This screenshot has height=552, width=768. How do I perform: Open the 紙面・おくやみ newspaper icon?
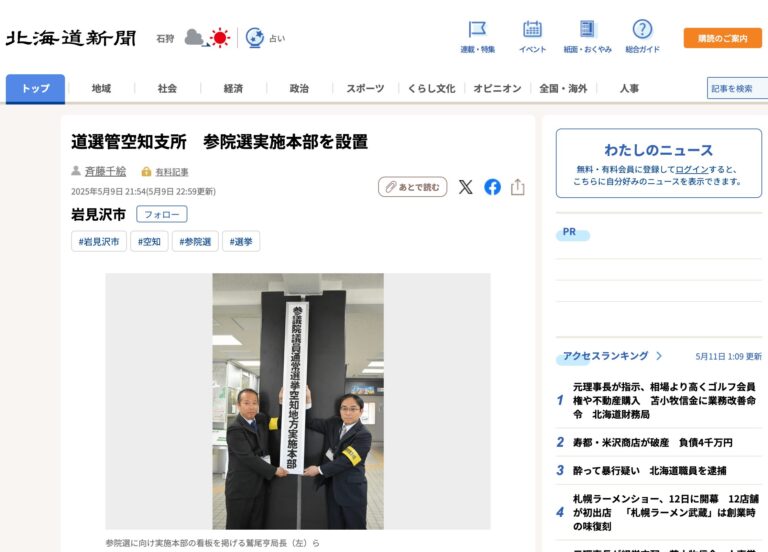tap(587, 30)
